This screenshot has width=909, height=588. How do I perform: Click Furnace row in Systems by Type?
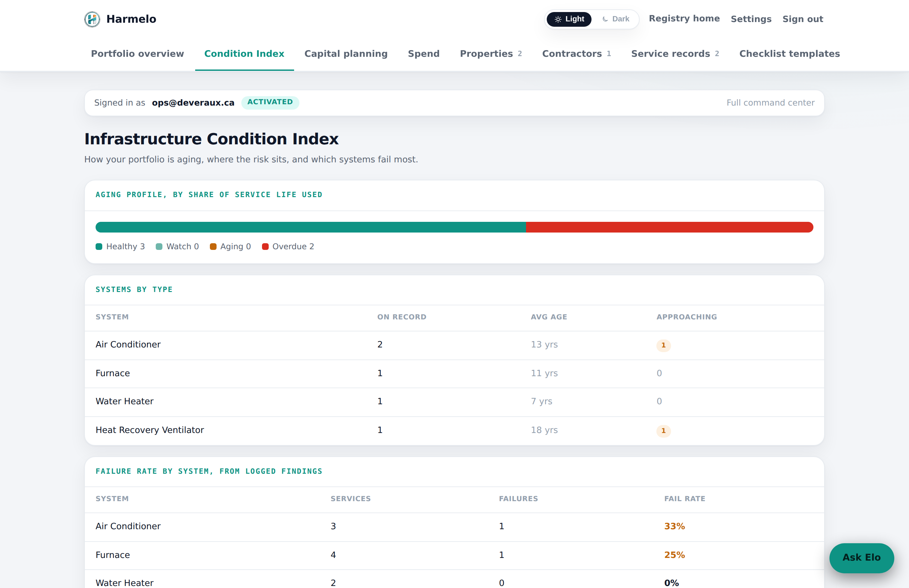click(454, 374)
